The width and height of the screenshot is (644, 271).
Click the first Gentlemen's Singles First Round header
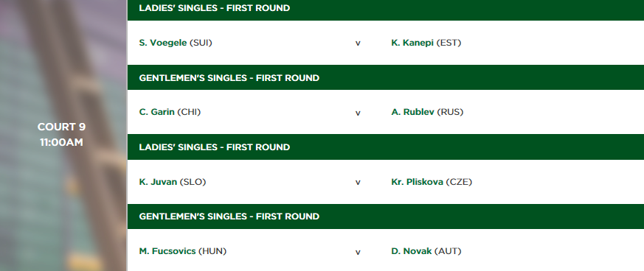click(x=386, y=77)
